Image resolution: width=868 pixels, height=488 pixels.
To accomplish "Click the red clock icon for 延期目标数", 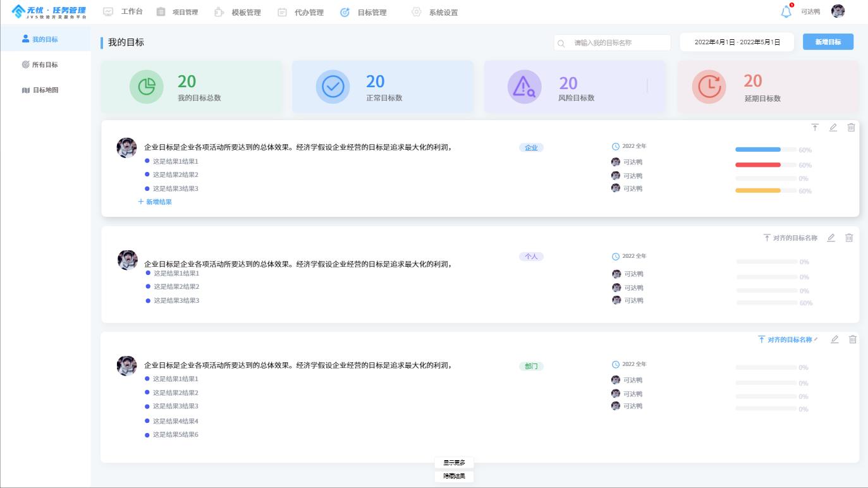I will 709,87.
